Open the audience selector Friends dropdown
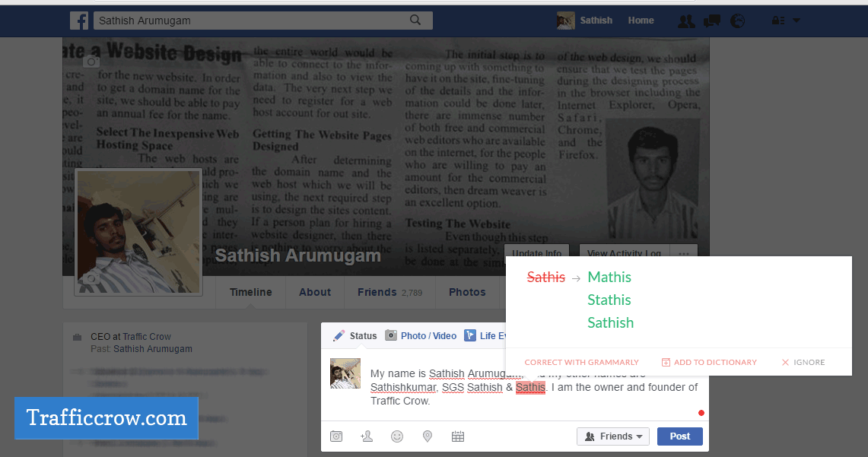Screen dimensions: 868x457 tap(613, 436)
